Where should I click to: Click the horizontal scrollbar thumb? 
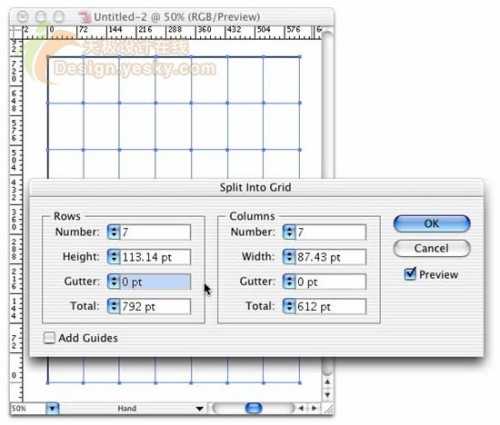[x=254, y=408]
